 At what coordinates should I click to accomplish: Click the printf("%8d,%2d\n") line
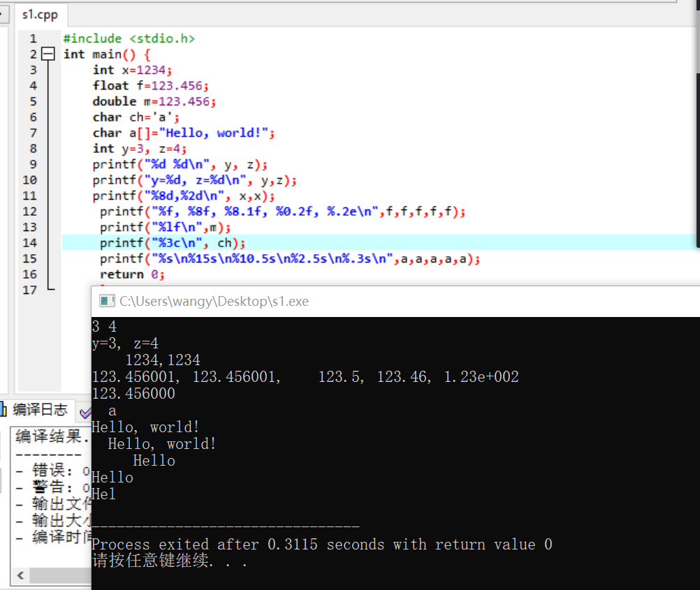pyautogui.click(x=184, y=196)
